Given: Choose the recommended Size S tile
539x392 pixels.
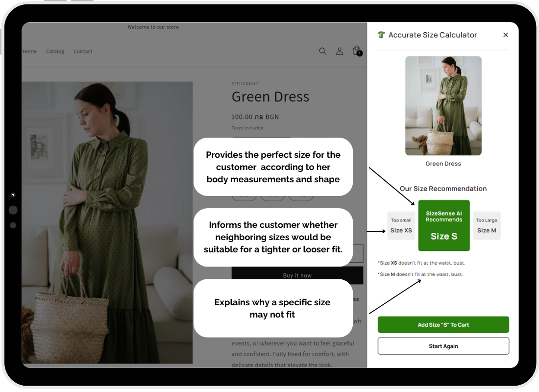Looking at the screenshot, I should [444, 226].
